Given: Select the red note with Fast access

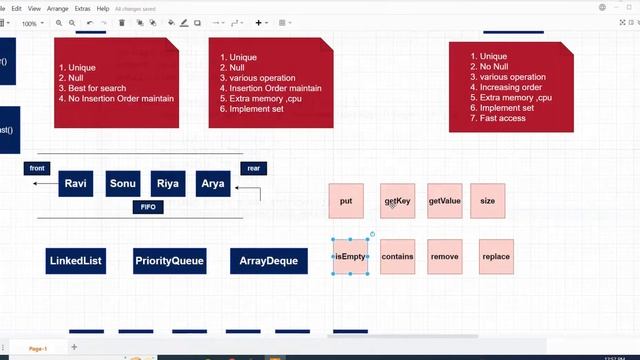Looking at the screenshot, I should point(511,87).
